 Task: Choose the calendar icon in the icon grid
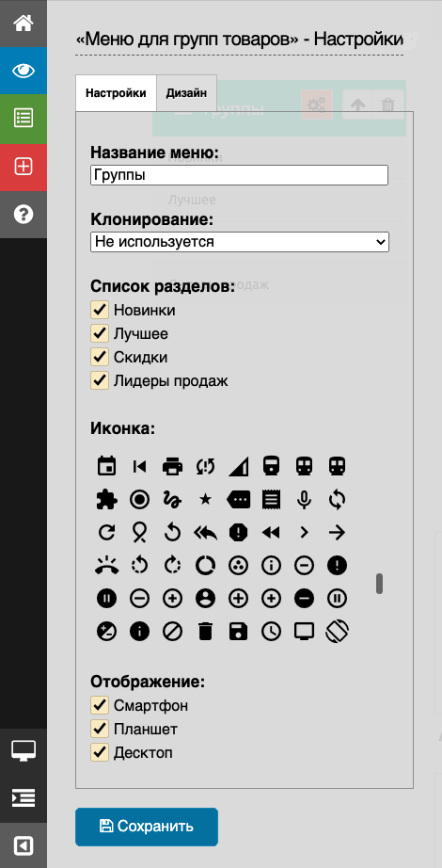(x=106, y=467)
